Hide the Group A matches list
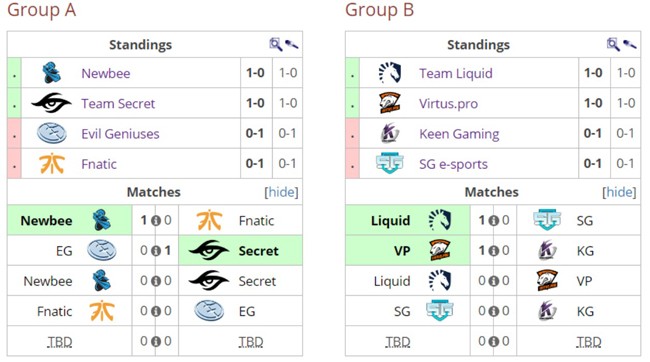The height and width of the screenshot is (362, 650). (281, 192)
